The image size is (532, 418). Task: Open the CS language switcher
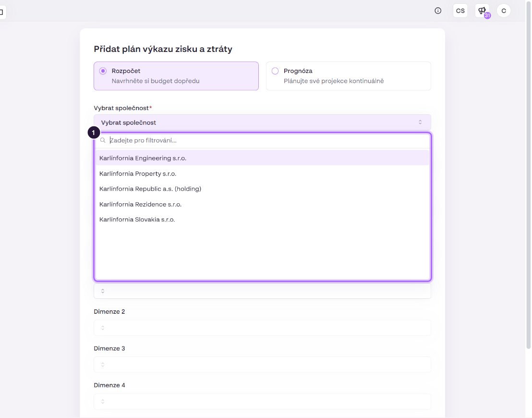point(460,11)
